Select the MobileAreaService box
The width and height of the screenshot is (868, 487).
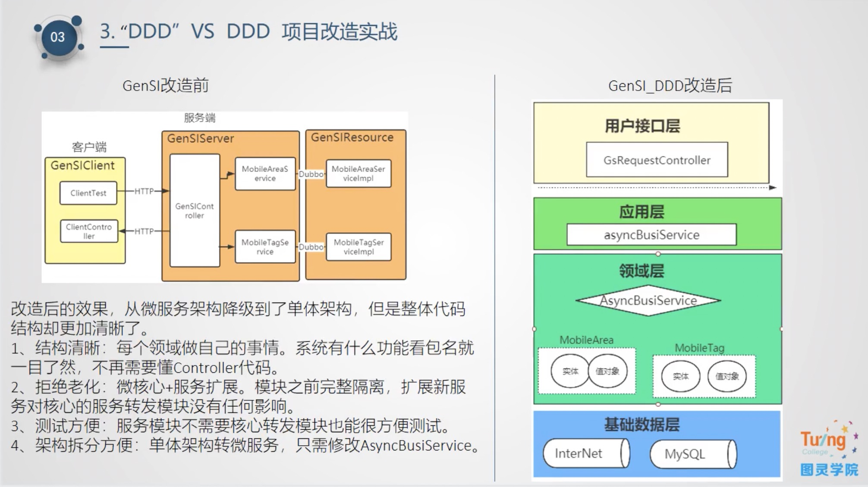point(265,174)
